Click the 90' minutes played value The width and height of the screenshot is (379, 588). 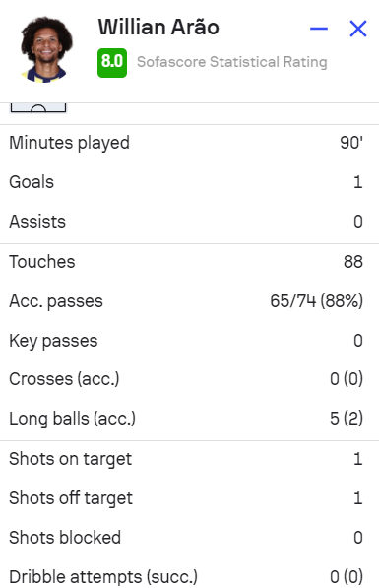pyautogui.click(x=351, y=143)
